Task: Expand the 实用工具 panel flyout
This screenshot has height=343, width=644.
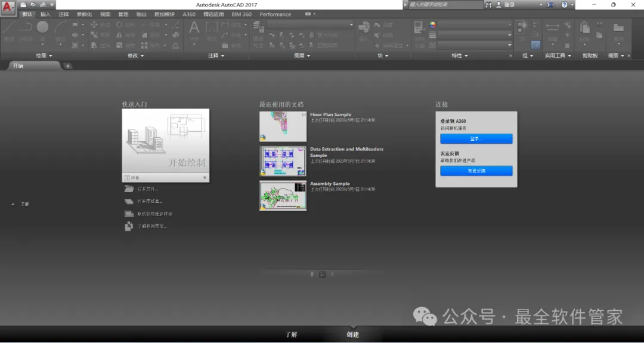Action: click(558, 55)
